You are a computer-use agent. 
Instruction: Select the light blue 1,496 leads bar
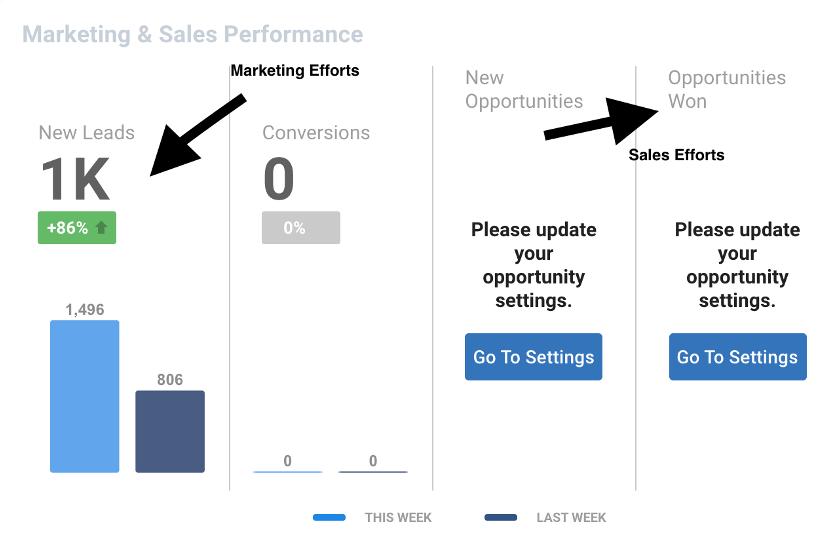[85, 396]
